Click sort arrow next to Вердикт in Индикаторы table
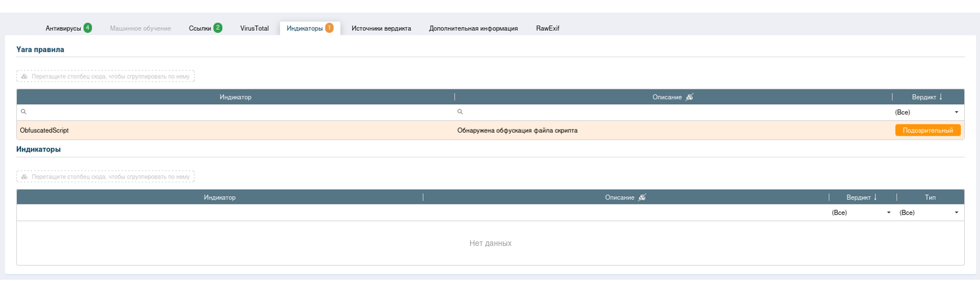The image size is (980, 281). pyautogui.click(x=875, y=197)
